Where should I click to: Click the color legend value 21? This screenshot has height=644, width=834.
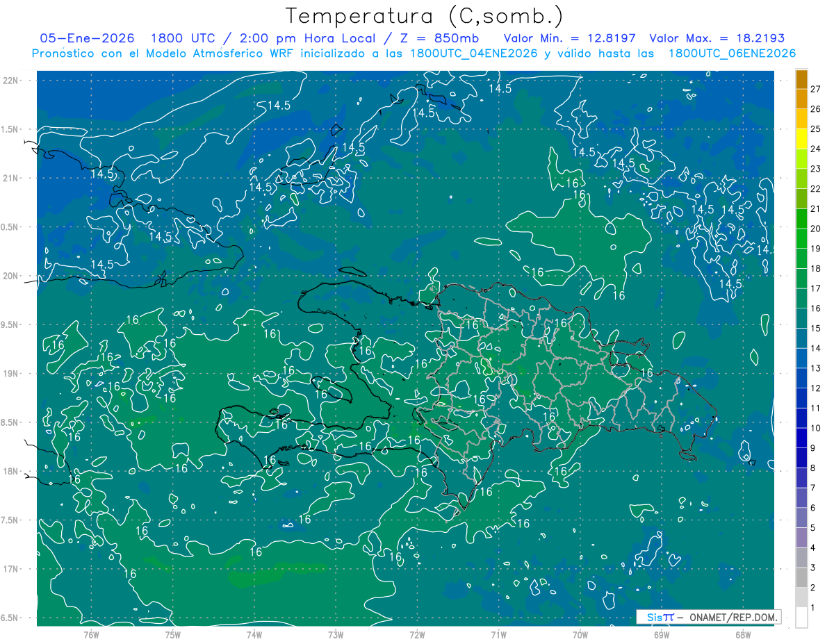tap(816, 209)
